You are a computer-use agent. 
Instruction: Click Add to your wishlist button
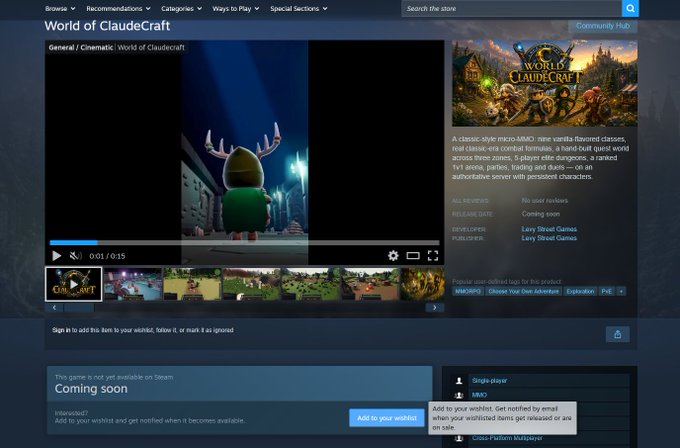click(x=387, y=418)
